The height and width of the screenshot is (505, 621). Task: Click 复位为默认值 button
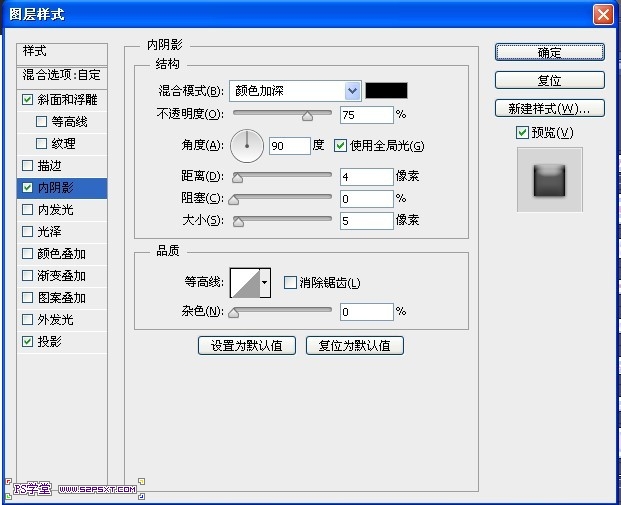(x=355, y=345)
